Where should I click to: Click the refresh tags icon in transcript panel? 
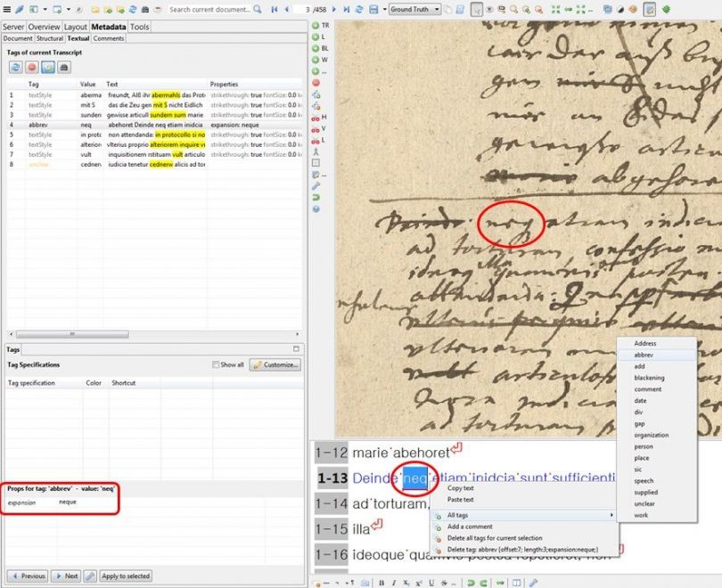(x=15, y=67)
